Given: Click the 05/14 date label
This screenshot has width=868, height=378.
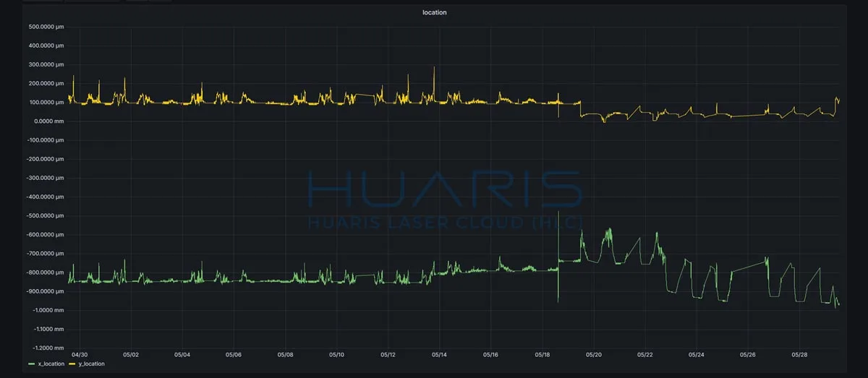Looking at the screenshot, I should point(439,355).
